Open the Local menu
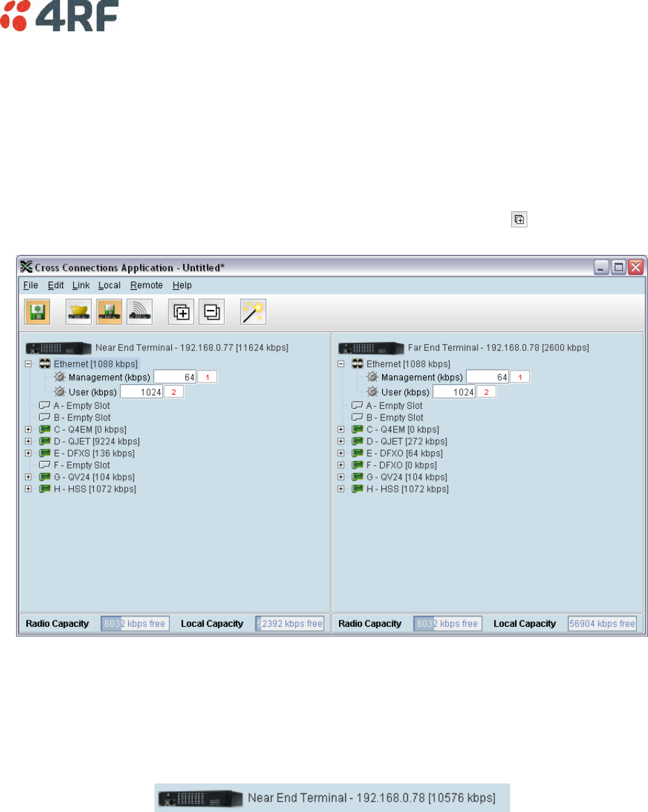The width and height of the screenshot is (648, 812). pos(109,286)
